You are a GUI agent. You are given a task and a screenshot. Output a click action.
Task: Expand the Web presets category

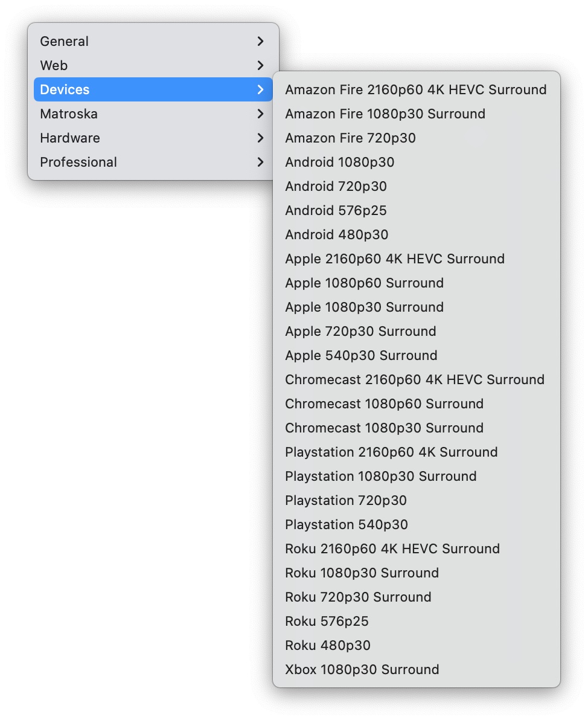153,65
